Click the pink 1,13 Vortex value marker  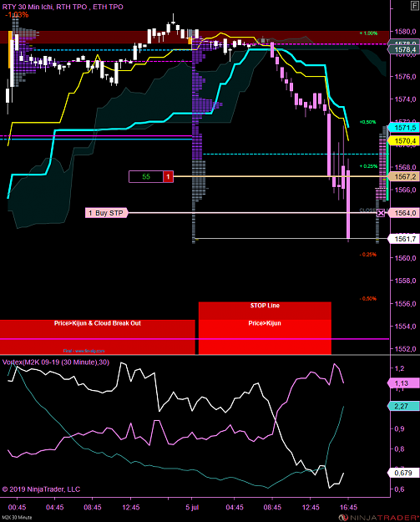403,383
